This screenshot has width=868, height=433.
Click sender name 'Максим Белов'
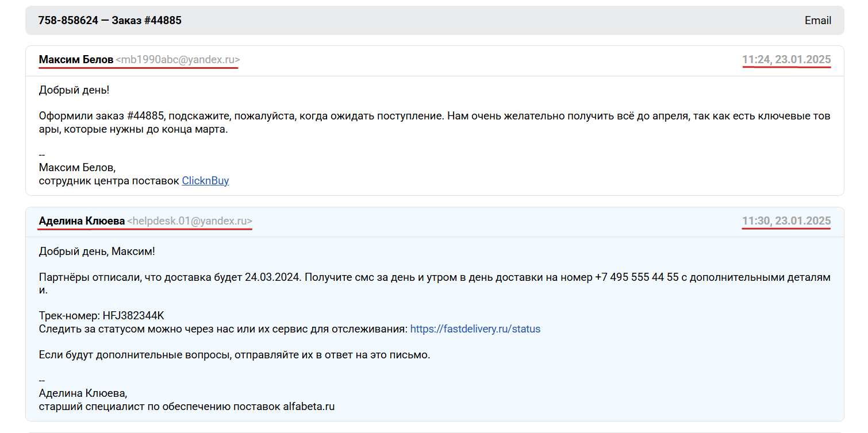tap(76, 60)
